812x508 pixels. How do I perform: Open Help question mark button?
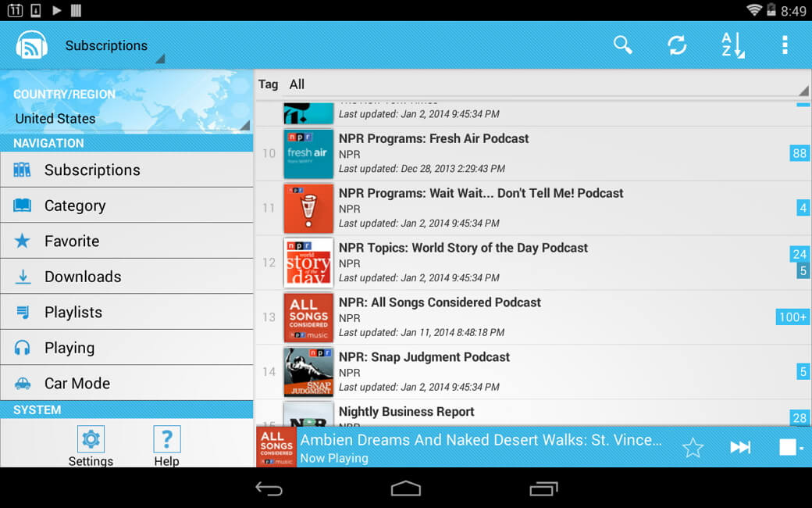pos(167,445)
